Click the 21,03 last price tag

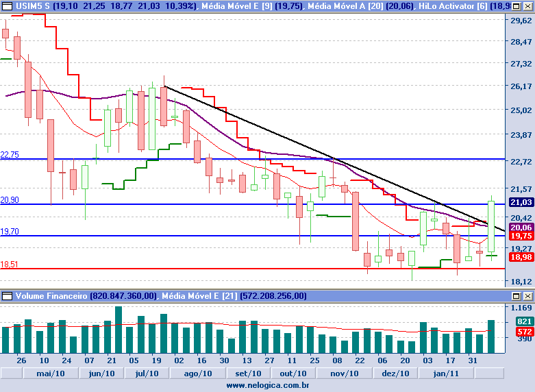(x=521, y=202)
